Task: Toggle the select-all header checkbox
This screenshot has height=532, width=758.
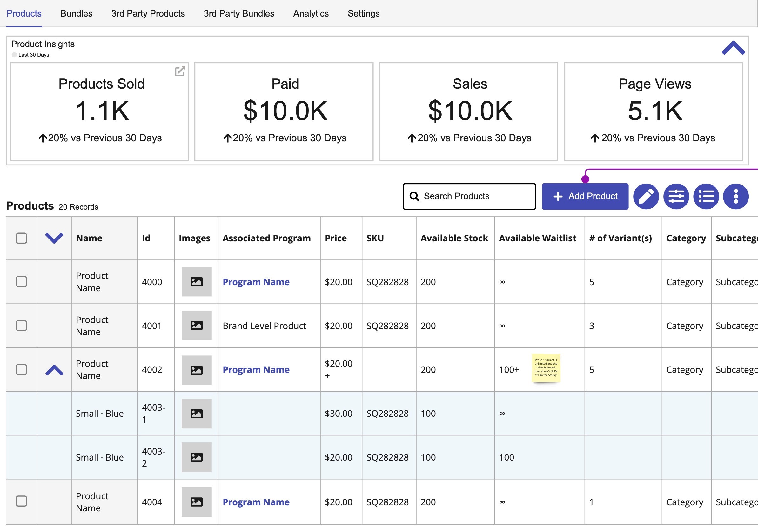Action: pos(22,238)
